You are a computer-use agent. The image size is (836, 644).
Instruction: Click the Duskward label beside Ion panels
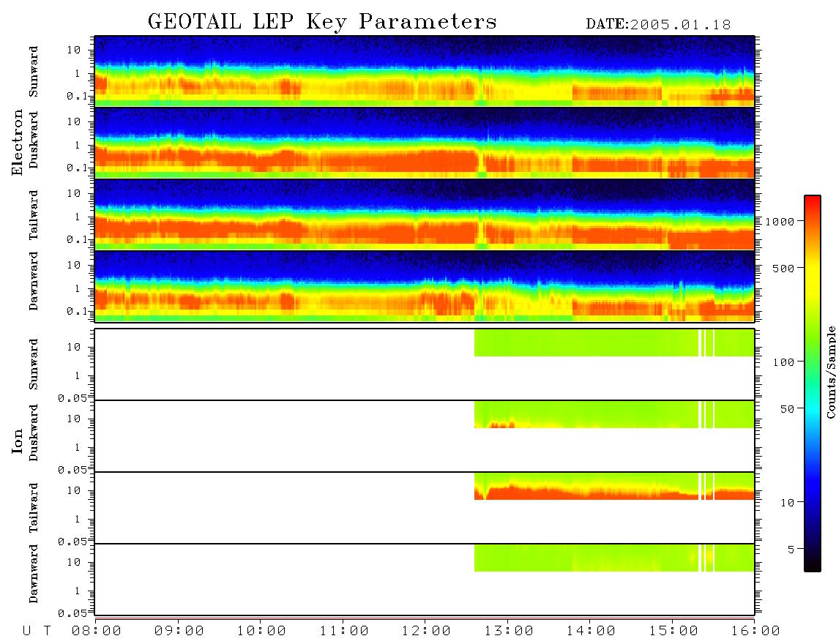(34, 433)
